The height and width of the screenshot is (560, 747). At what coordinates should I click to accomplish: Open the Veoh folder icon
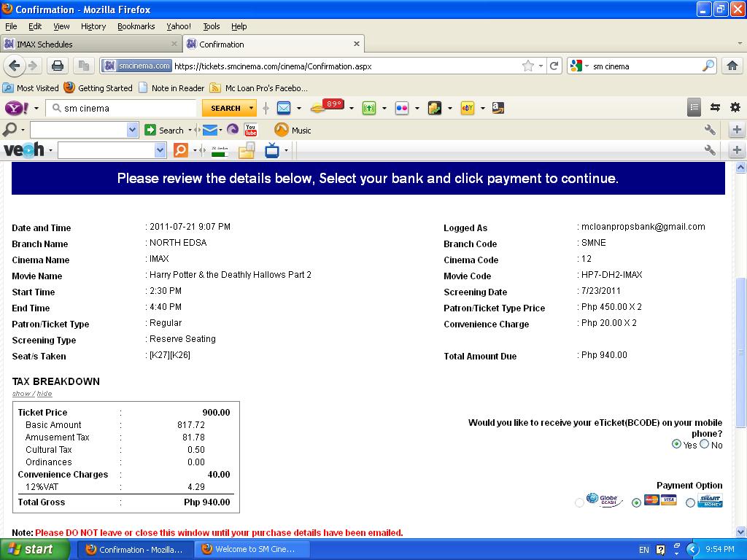[247, 150]
